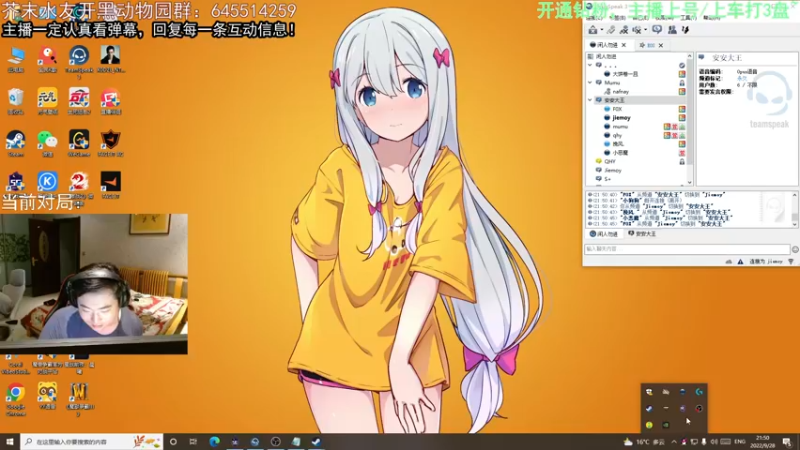Open the blue K music player shortcut
The image size is (800, 450).
[x=47, y=182]
